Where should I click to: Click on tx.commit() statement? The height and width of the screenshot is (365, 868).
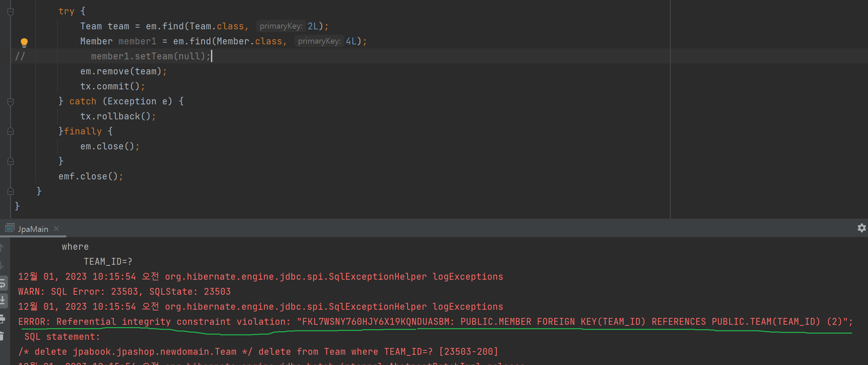tap(113, 86)
